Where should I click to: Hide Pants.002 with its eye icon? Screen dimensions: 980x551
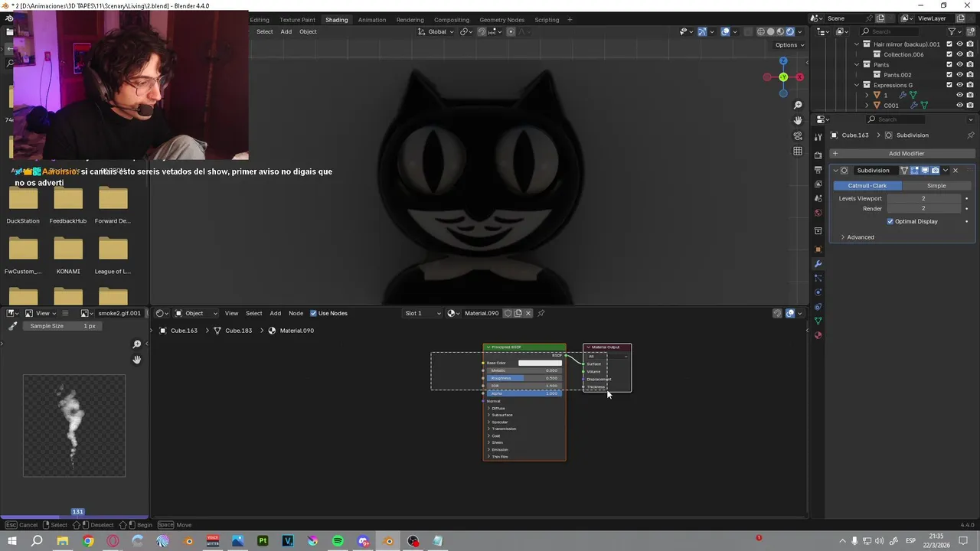click(959, 75)
